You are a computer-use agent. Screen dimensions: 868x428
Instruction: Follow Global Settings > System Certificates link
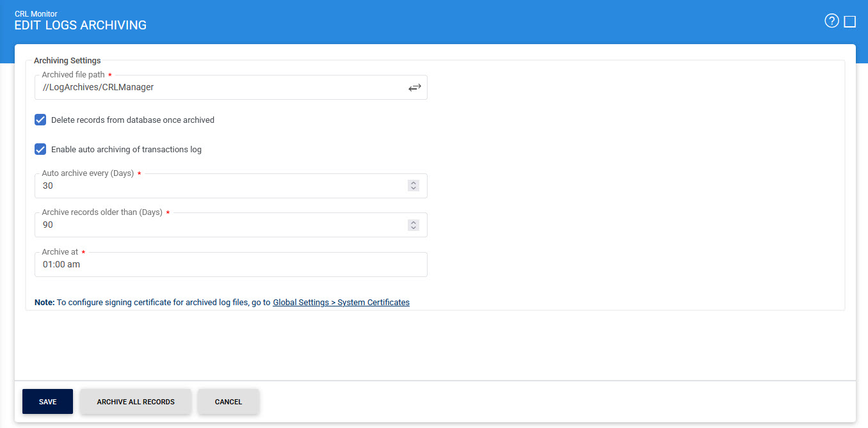tap(341, 303)
